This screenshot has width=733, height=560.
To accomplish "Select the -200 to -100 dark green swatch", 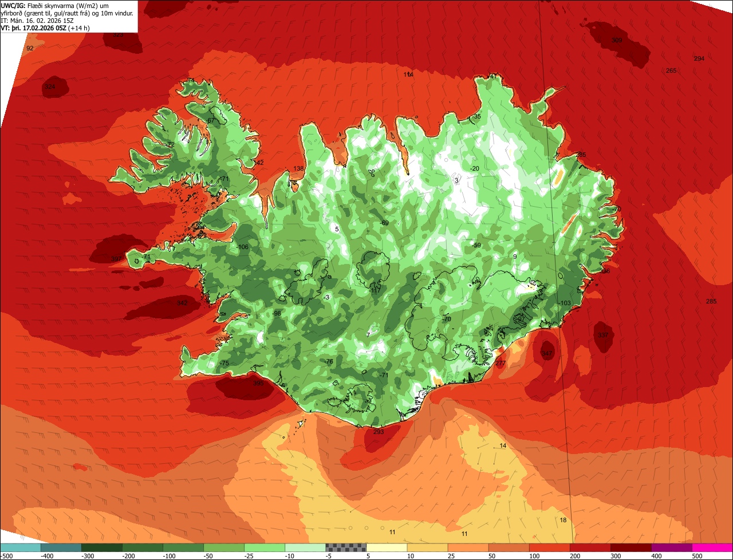I will [x=143, y=547].
